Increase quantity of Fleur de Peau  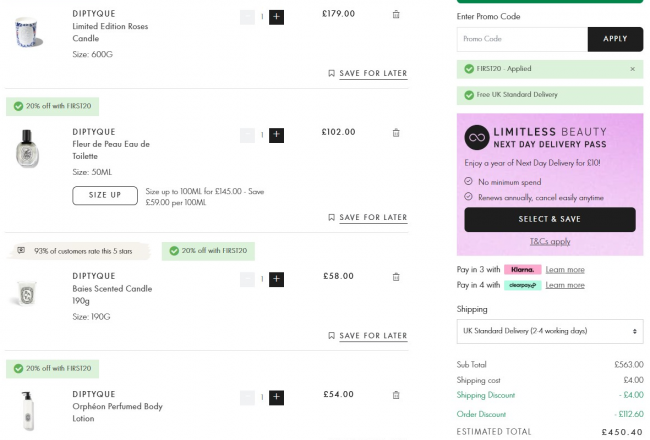pyautogui.click(x=276, y=135)
